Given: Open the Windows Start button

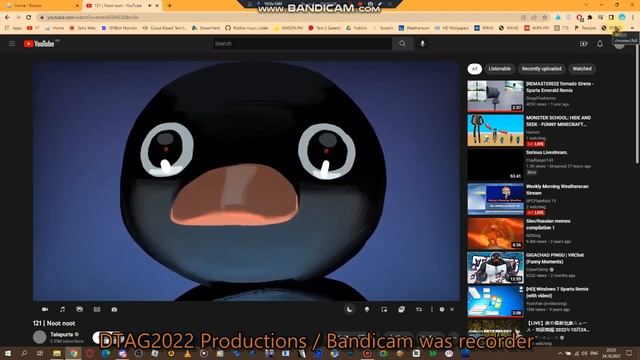Looking at the screenshot, I should pyautogui.click(x=8, y=353).
